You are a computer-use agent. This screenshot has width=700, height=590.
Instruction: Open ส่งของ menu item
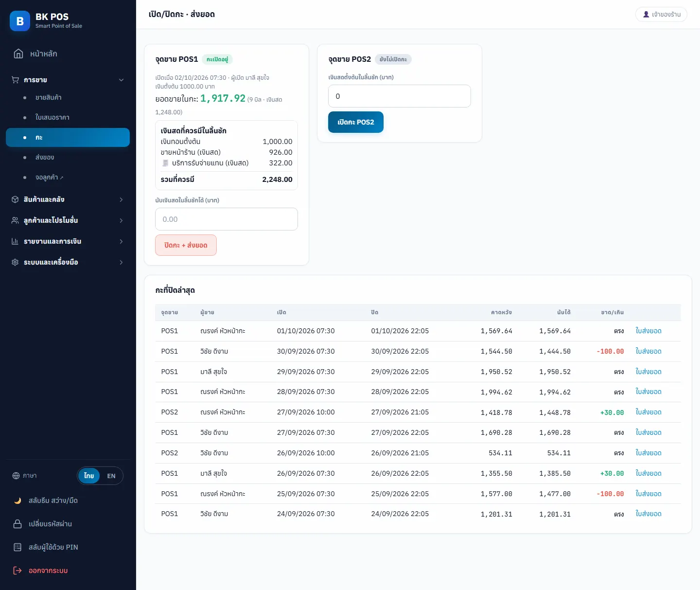pos(68,157)
